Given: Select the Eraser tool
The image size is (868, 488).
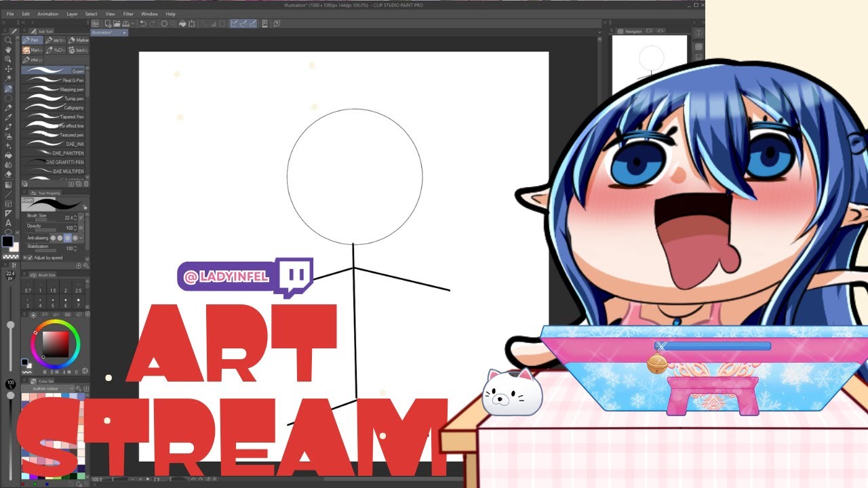Looking at the screenshot, I should coord(8,174).
